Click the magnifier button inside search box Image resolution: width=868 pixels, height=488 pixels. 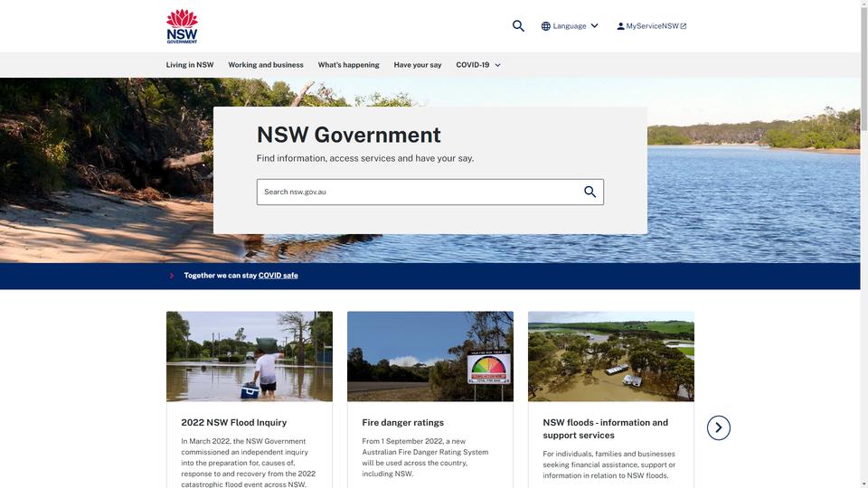click(x=590, y=192)
